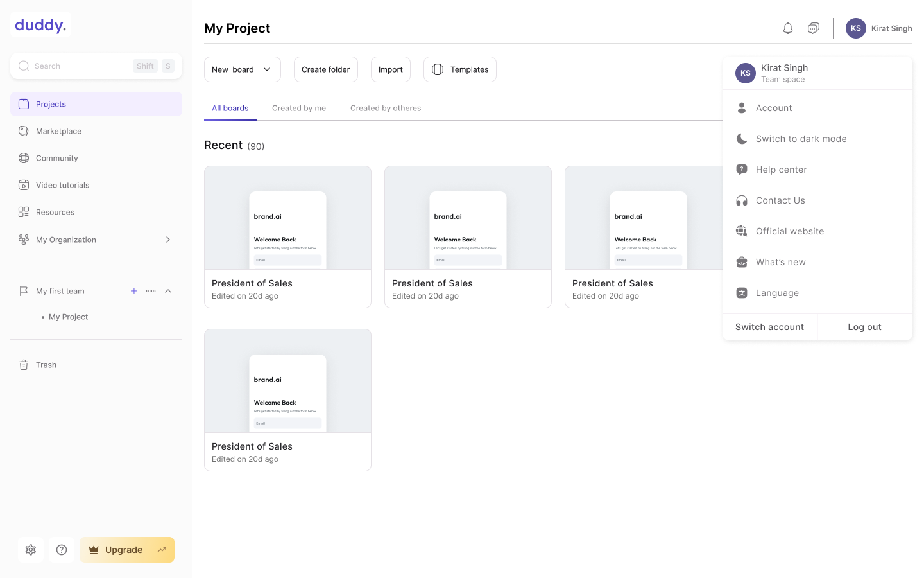Click Log out in user menu
This screenshot has width=924, height=578.
pos(865,327)
